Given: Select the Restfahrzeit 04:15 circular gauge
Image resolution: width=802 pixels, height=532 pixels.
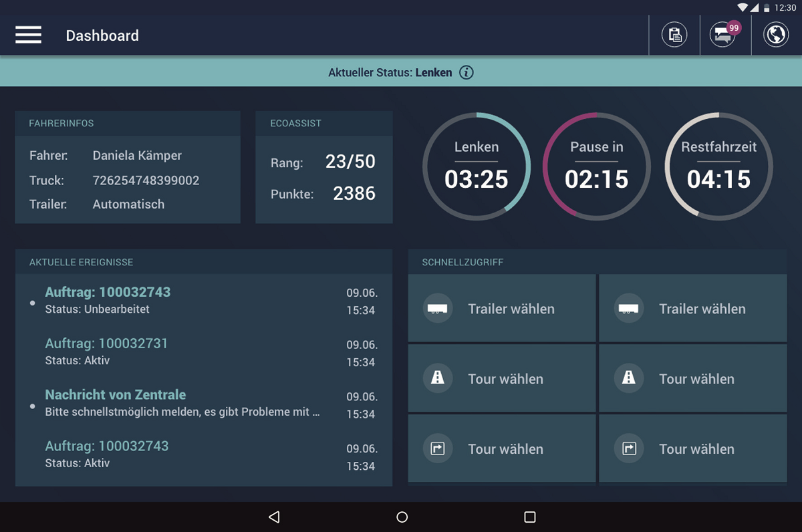Looking at the screenshot, I should (718, 166).
